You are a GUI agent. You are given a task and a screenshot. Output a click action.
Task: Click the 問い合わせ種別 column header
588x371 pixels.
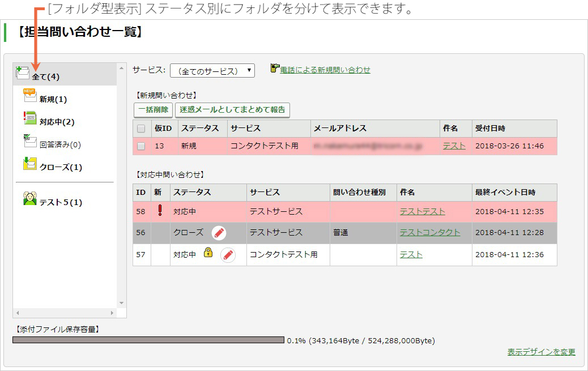click(x=363, y=193)
